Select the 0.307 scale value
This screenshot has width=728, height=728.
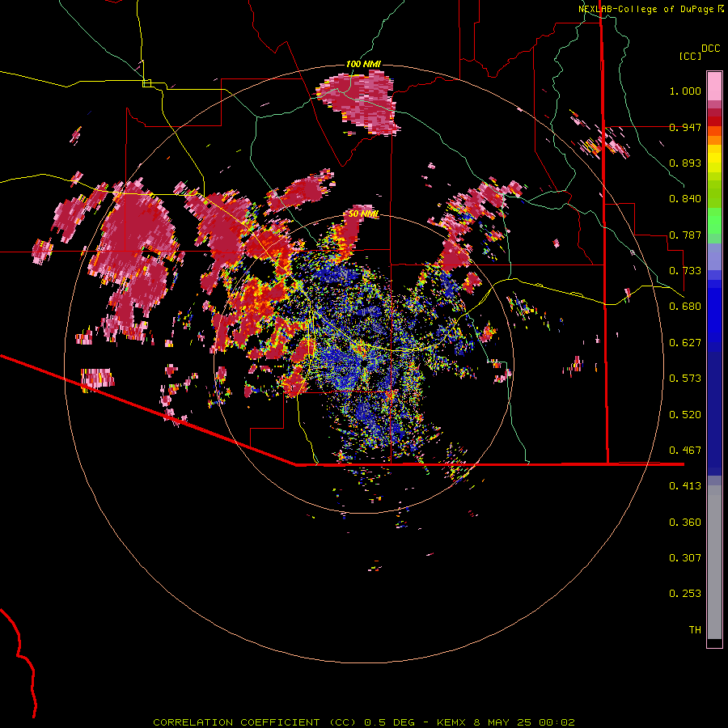pos(685,558)
